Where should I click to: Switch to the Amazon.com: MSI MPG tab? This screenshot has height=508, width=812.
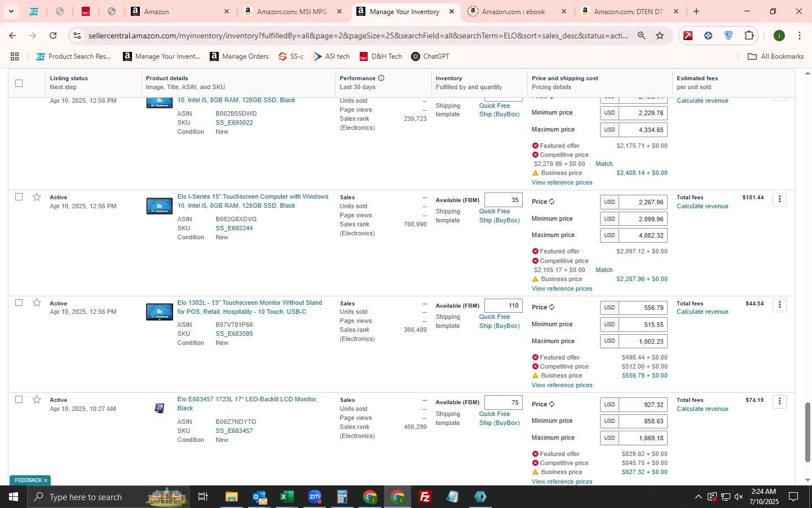pos(292,11)
